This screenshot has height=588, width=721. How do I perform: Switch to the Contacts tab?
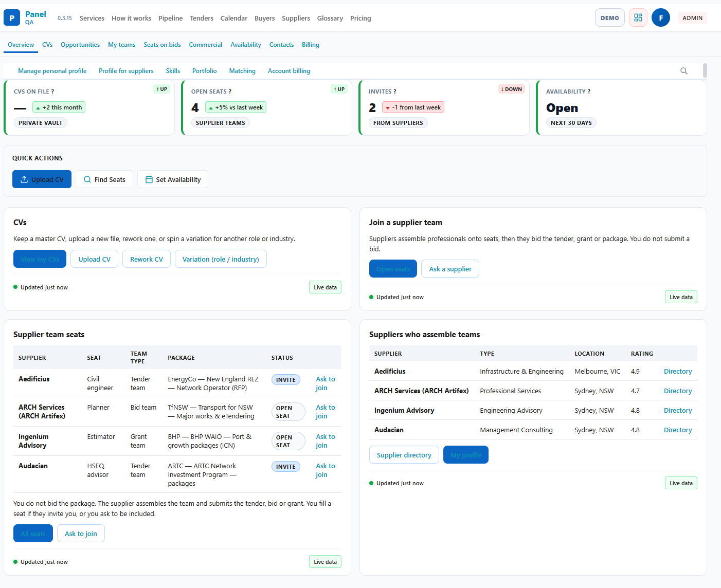point(282,45)
